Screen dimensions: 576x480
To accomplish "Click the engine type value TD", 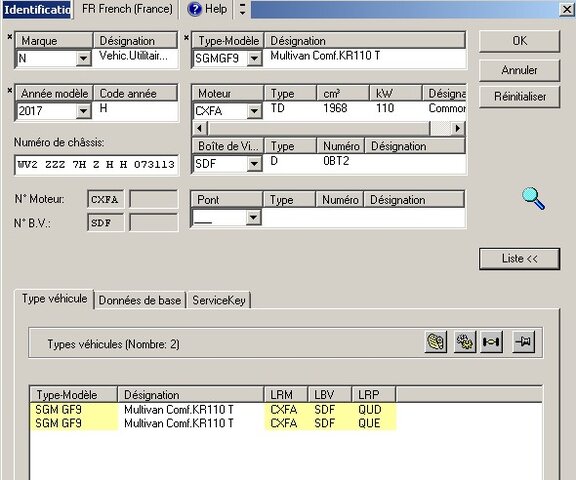I will point(277,108).
